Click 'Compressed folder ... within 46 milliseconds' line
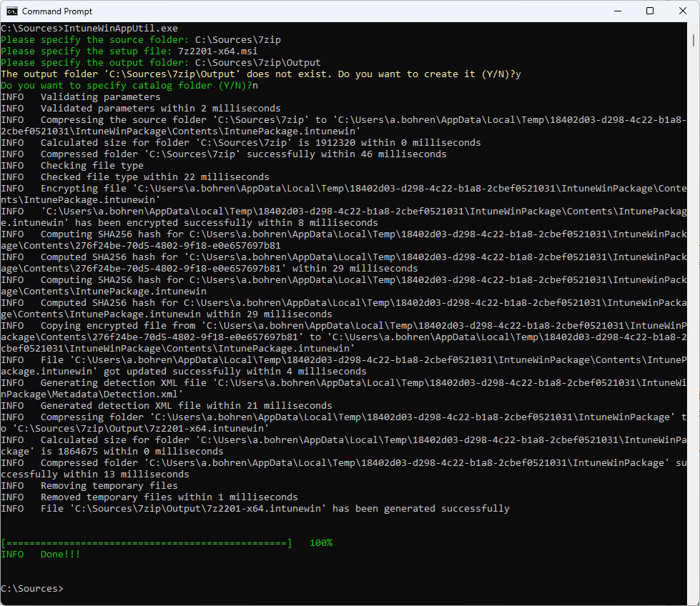Image resolution: width=700 pixels, height=606 pixels. [224, 154]
